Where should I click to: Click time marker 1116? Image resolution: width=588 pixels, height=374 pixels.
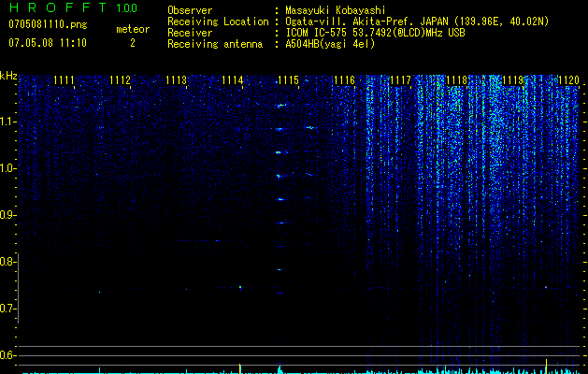click(x=345, y=80)
